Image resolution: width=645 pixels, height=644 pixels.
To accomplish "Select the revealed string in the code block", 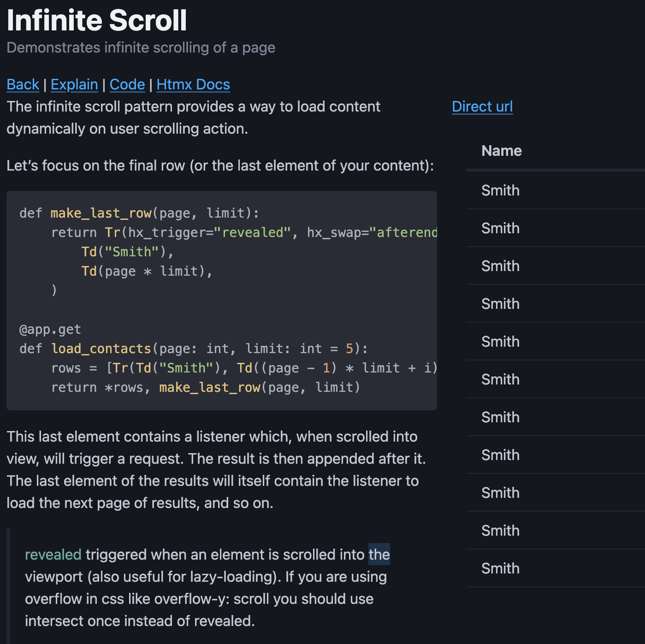I will tap(252, 232).
